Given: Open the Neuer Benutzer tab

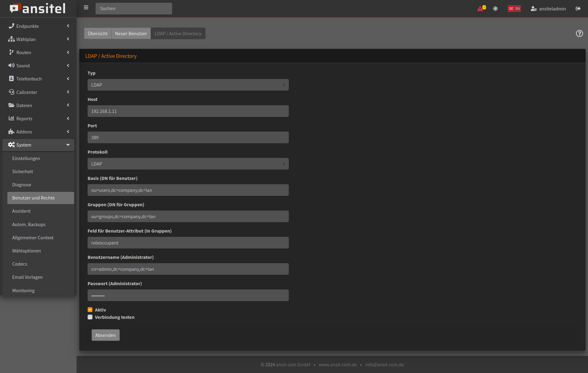Looking at the screenshot, I should click(x=131, y=33).
